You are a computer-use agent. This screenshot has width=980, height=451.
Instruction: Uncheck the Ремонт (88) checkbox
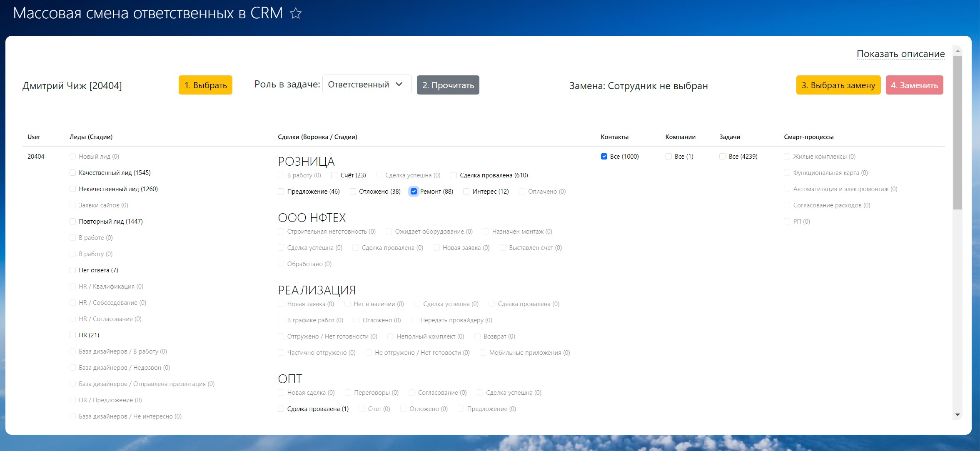point(414,192)
